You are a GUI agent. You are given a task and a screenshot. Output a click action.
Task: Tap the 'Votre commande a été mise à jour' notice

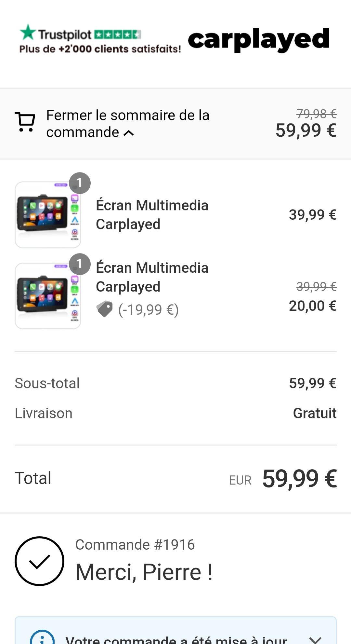click(176, 639)
